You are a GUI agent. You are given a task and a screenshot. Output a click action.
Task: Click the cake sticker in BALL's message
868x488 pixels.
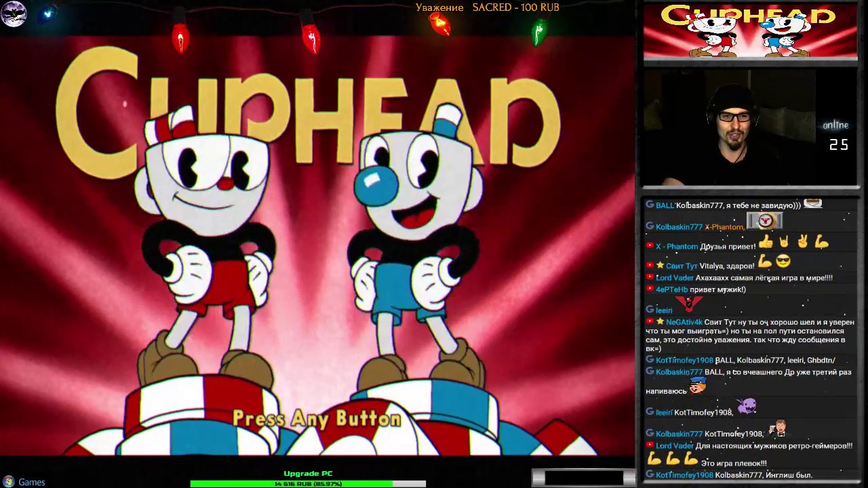point(812,204)
